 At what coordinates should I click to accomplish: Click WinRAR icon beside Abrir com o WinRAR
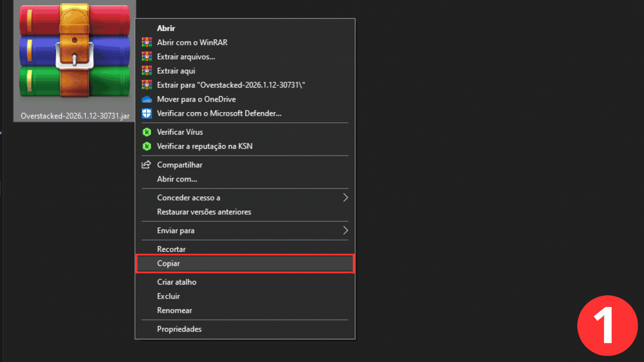(147, 43)
